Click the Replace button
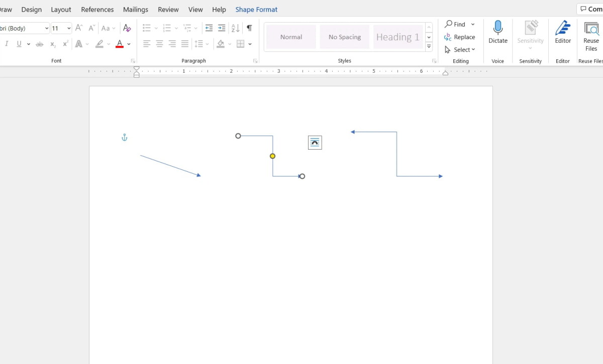 pyautogui.click(x=460, y=37)
